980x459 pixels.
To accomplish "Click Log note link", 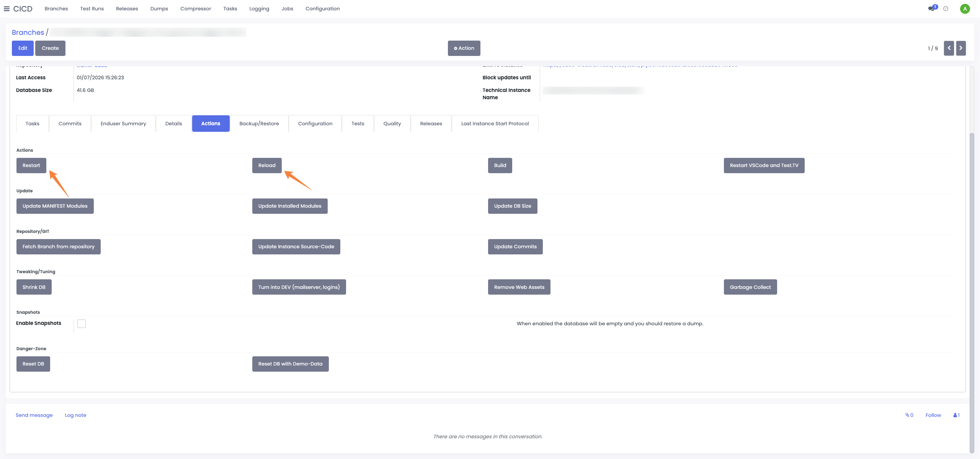I will tap(75, 415).
